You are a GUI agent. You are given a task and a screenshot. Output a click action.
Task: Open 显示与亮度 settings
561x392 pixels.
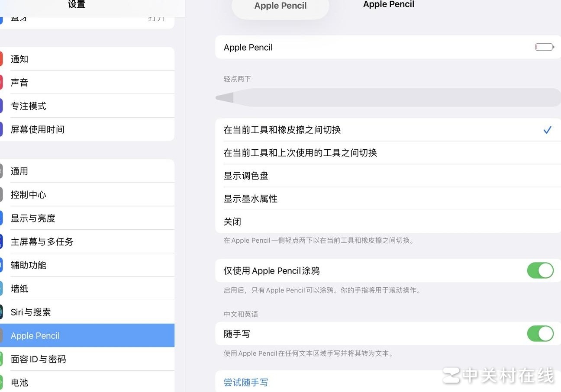(32, 218)
